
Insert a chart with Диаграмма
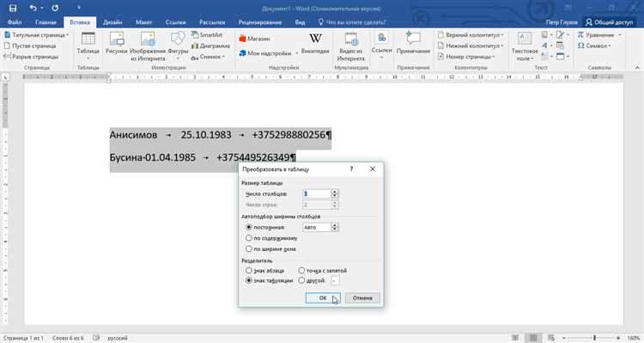(x=210, y=46)
